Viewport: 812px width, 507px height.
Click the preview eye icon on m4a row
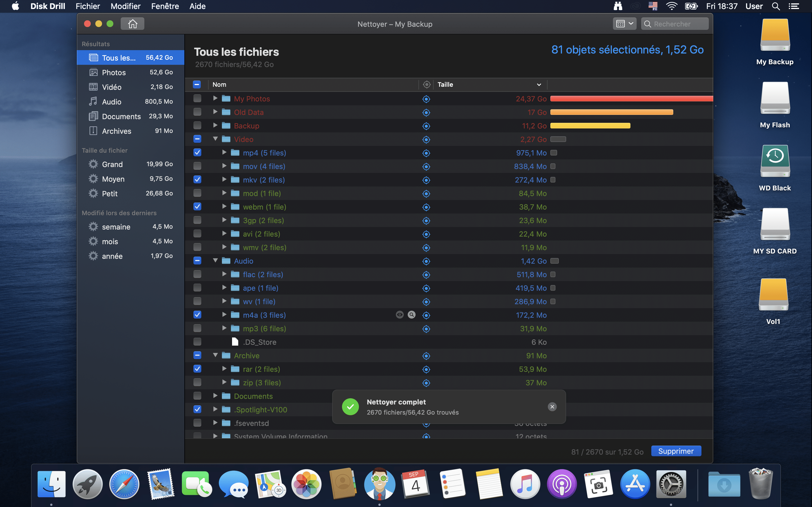click(399, 315)
